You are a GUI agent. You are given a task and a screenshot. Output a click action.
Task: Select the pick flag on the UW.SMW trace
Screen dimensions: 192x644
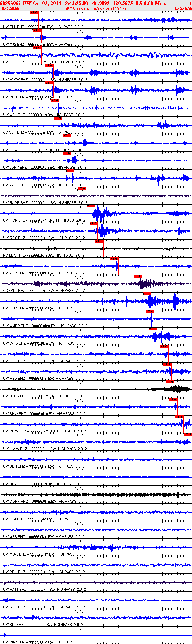tap(173, 399)
